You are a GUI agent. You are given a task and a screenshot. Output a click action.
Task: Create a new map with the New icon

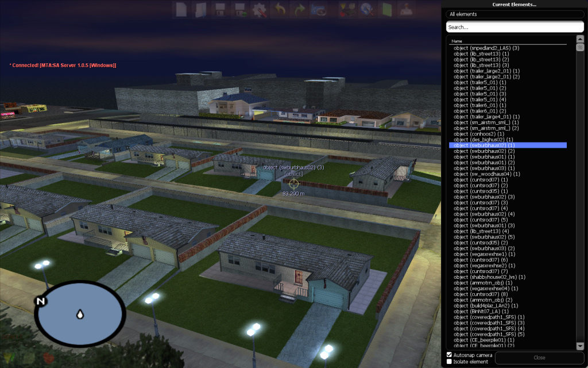(x=181, y=9)
